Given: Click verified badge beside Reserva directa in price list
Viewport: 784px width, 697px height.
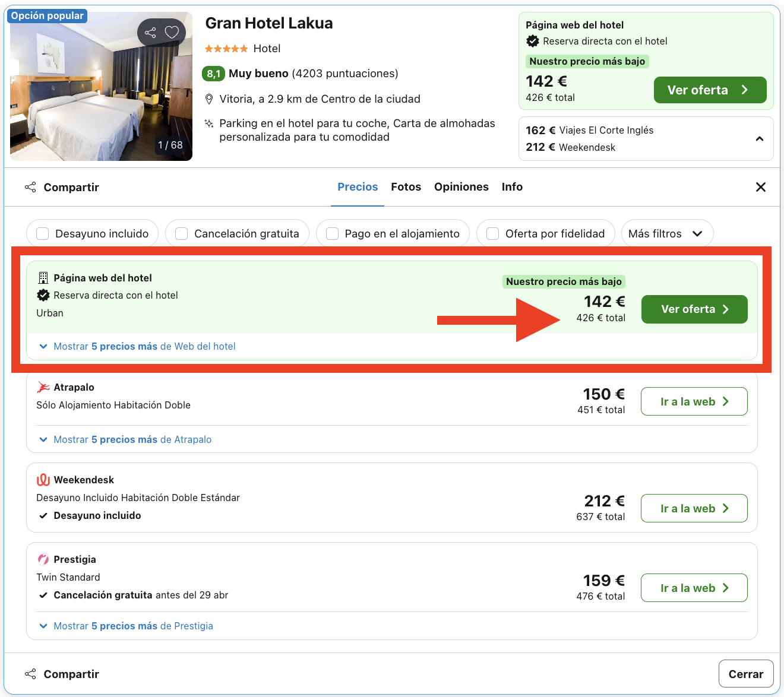Looking at the screenshot, I should coord(43,295).
